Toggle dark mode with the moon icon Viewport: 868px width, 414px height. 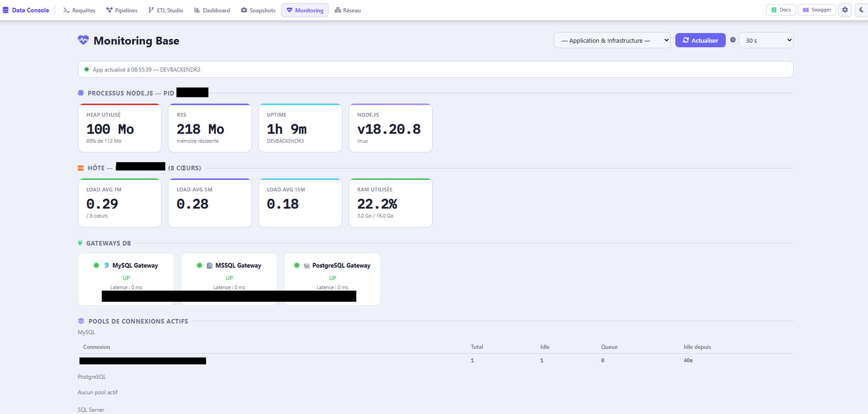(862, 10)
